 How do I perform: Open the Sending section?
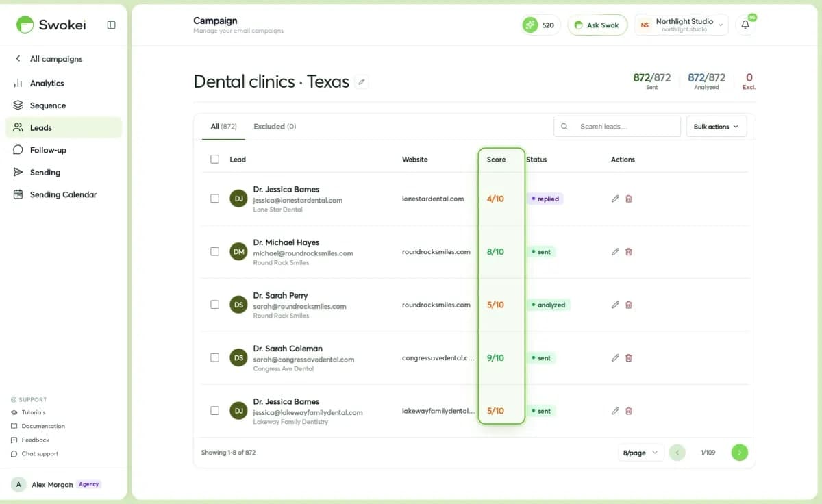coord(64,172)
